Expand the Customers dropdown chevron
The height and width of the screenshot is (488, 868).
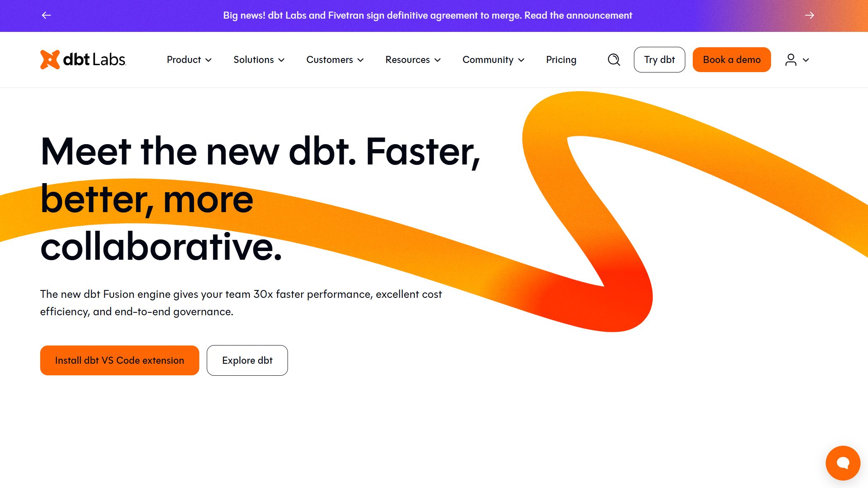360,60
